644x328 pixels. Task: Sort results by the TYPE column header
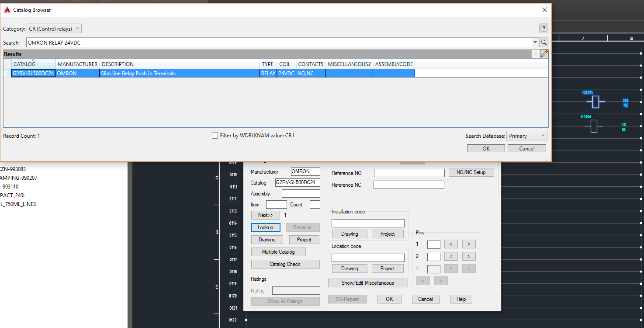(268, 64)
